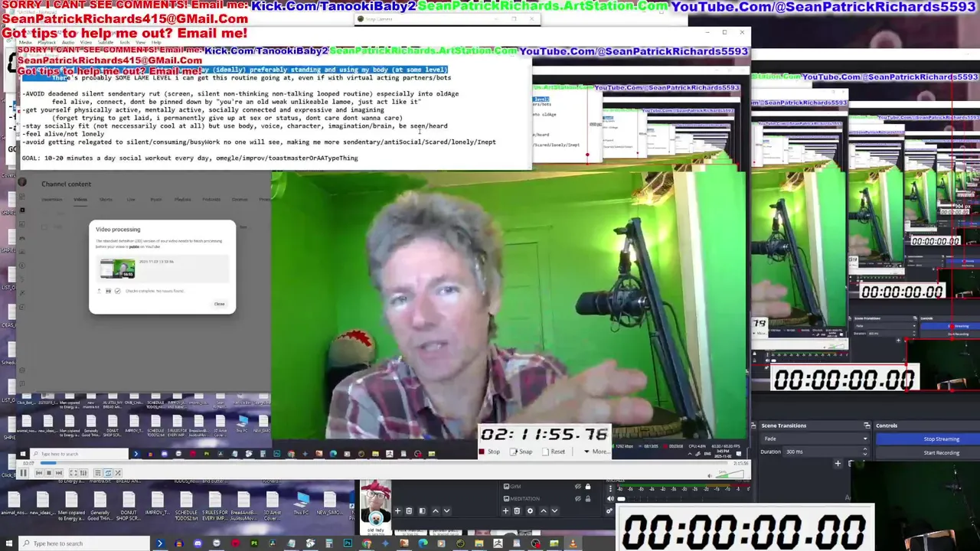Screen dimensions: 980x551
Task: Click the GOAL line in the notes text
Action: [190, 158]
